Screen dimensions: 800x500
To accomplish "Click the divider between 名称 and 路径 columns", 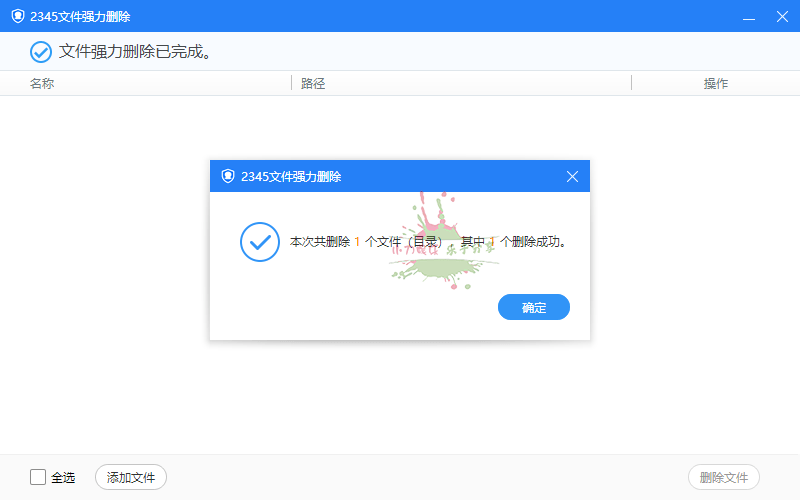I will 291,84.
